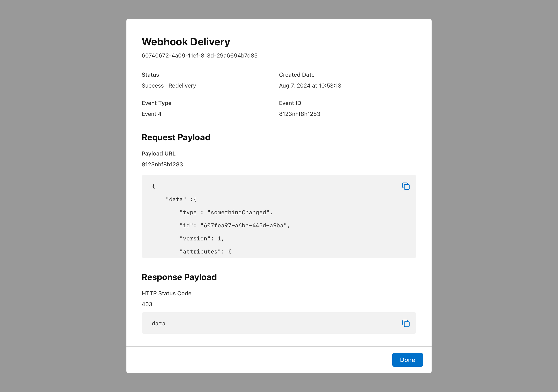
Task: Copy the response payload data
Action: click(406, 323)
